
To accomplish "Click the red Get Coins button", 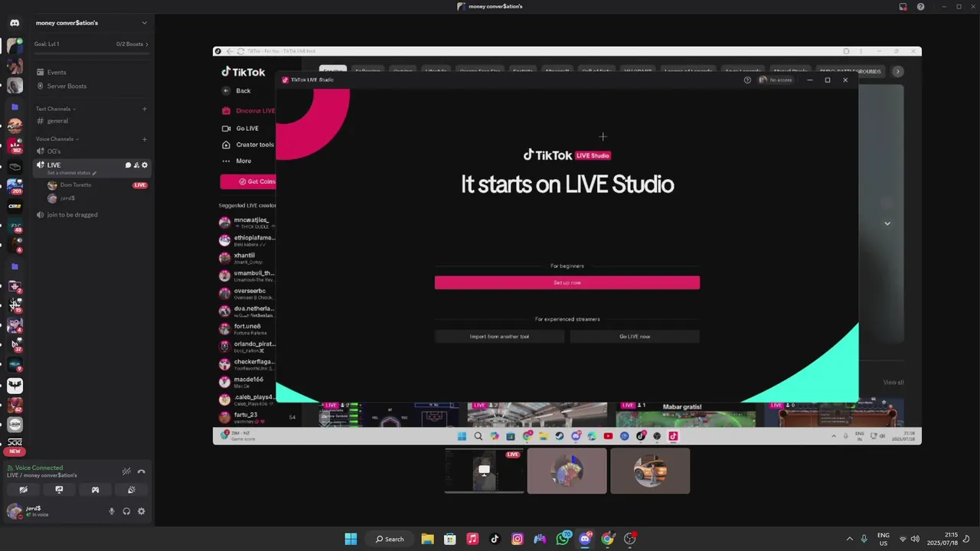I will point(248,181).
